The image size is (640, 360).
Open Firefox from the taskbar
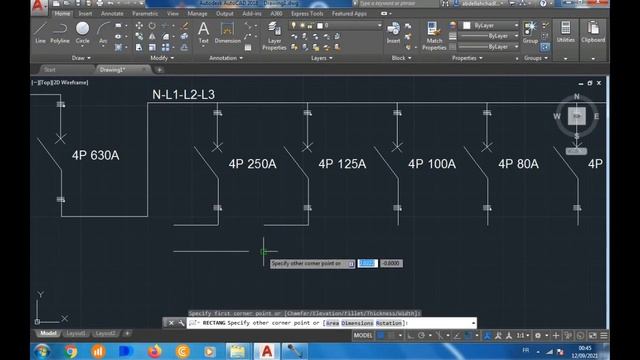(154, 351)
